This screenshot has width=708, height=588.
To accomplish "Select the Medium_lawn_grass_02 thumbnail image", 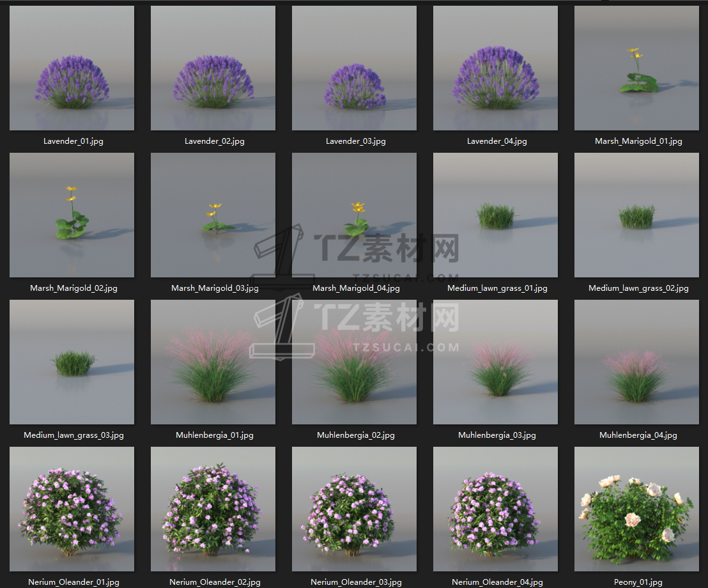I will pyautogui.click(x=636, y=215).
